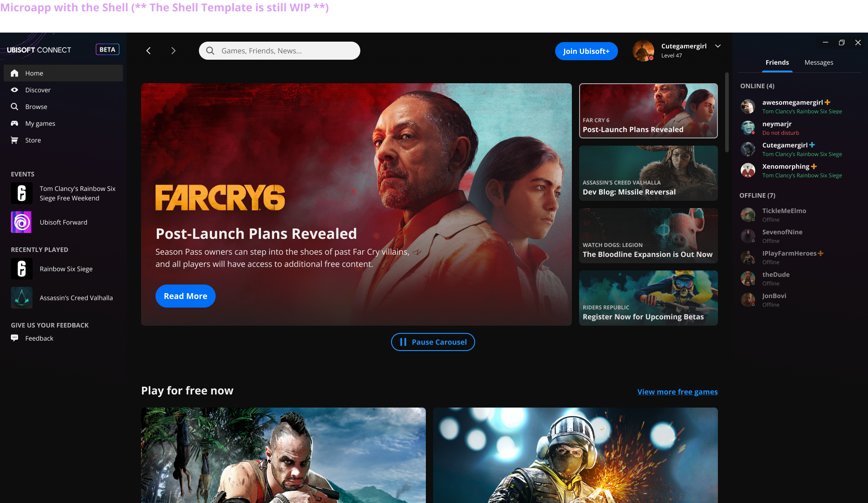Click the Games Friends News search field
This screenshot has height=503, width=868.
(279, 50)
